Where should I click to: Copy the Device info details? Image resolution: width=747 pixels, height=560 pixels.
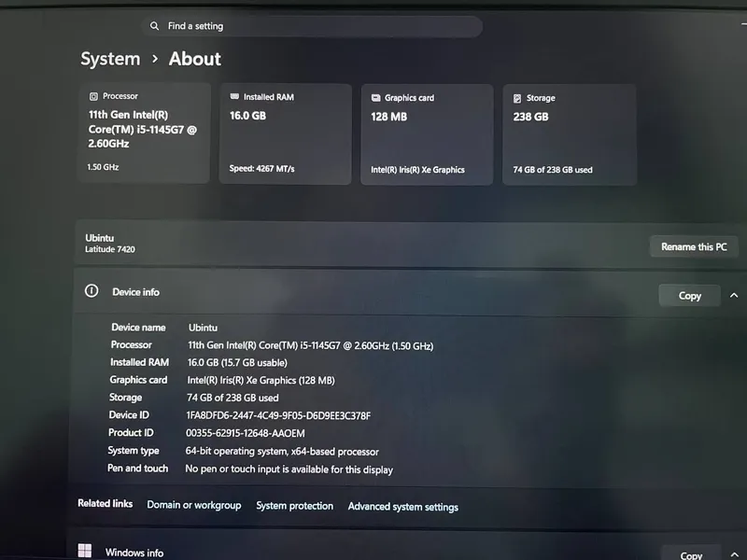tap(689, 296)
